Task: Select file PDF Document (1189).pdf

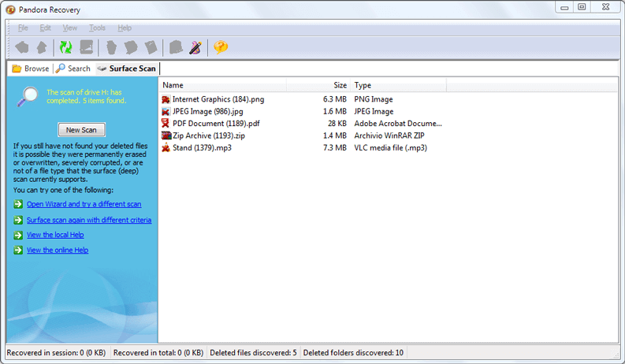Action: [x=216, y=124]
